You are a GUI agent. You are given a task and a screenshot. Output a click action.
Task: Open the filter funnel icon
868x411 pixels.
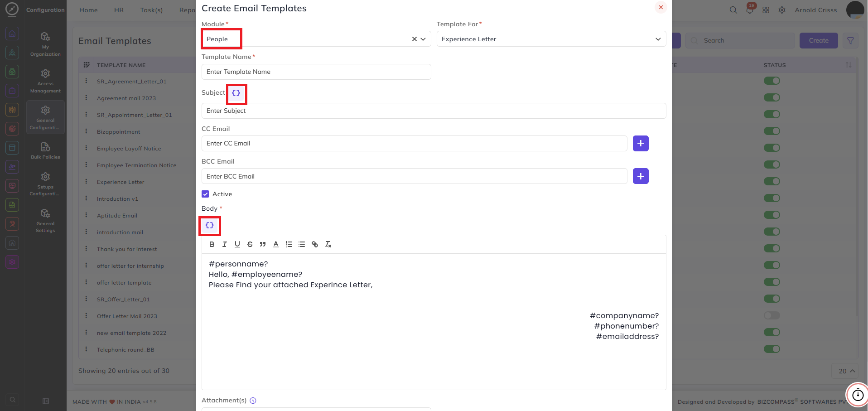pyautogui.click(x=850, y=41)
